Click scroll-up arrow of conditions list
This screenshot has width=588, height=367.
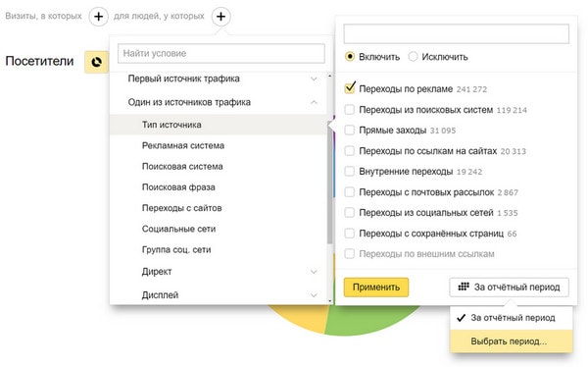[329, 77]
